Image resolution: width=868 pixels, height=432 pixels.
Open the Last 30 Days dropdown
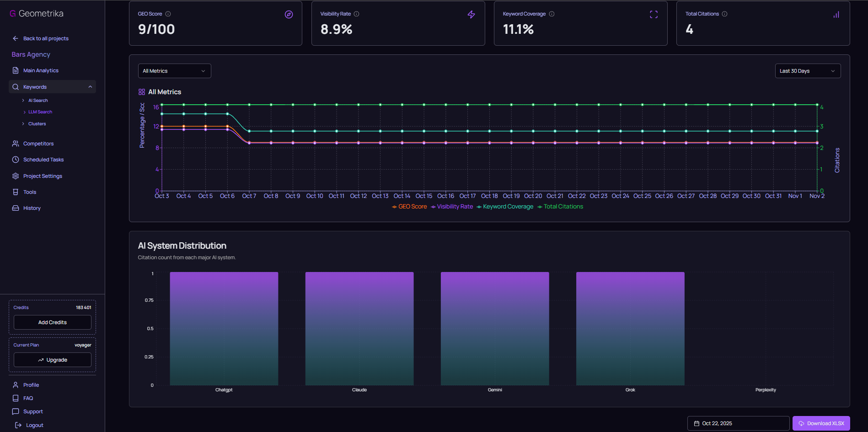point(808,70)
